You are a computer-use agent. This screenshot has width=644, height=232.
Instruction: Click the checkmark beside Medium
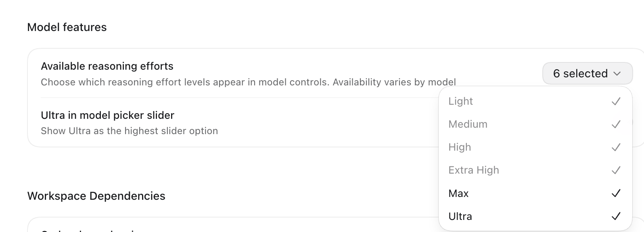pyautogui.click(x=616, y=124)
